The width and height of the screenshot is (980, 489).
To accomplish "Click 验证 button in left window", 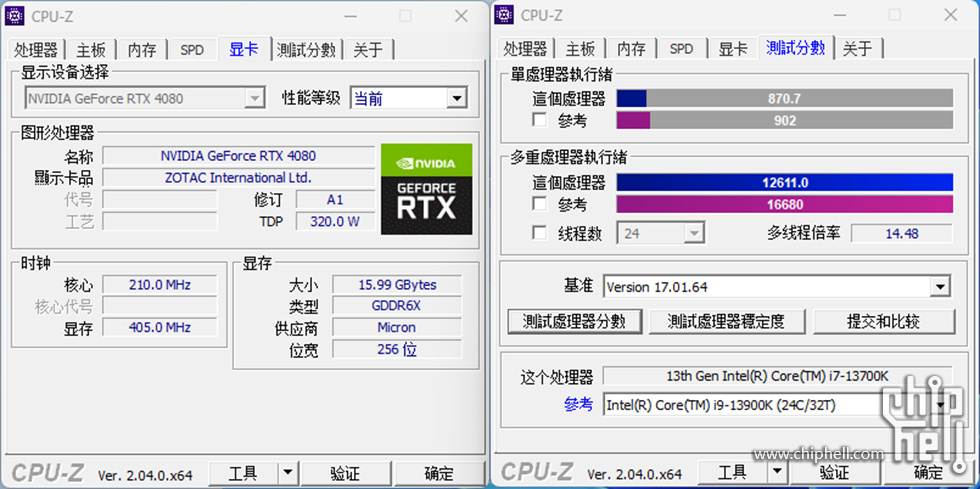I will pyautogui.click(x=345, y=473).
